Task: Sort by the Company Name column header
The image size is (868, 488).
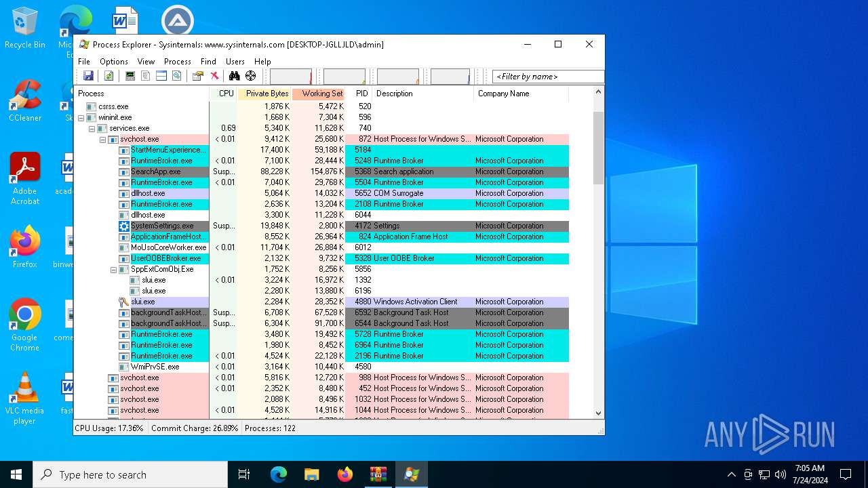Action: coord(521,94)
